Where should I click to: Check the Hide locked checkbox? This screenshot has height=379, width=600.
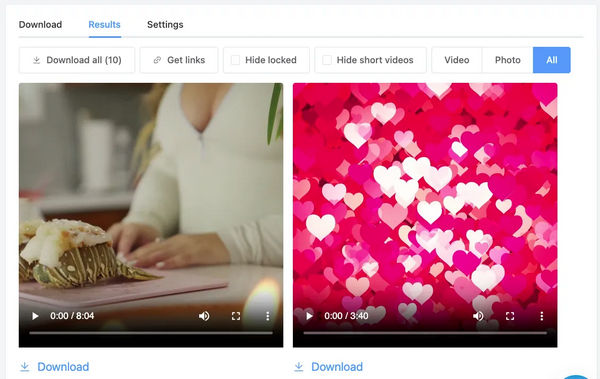(235, 60)
